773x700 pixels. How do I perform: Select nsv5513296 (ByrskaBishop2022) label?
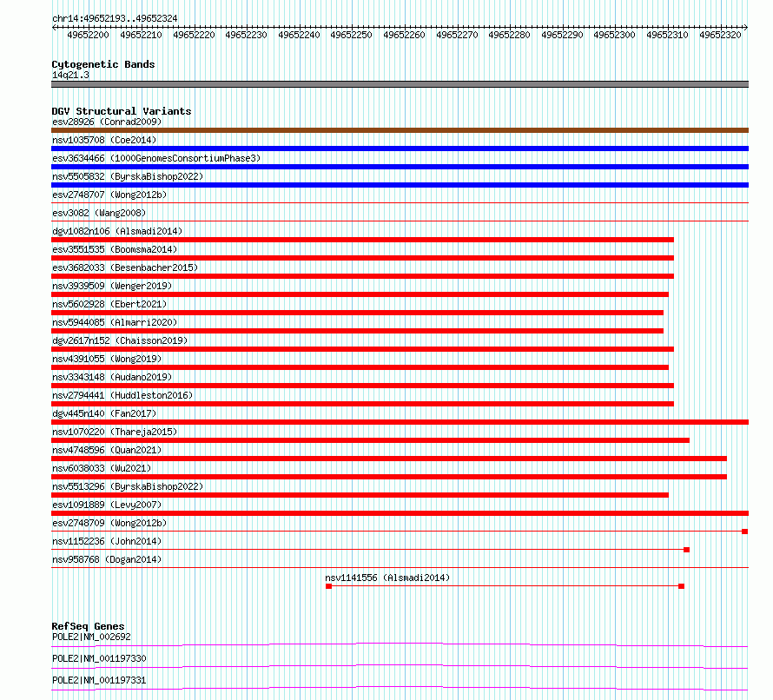128,486
